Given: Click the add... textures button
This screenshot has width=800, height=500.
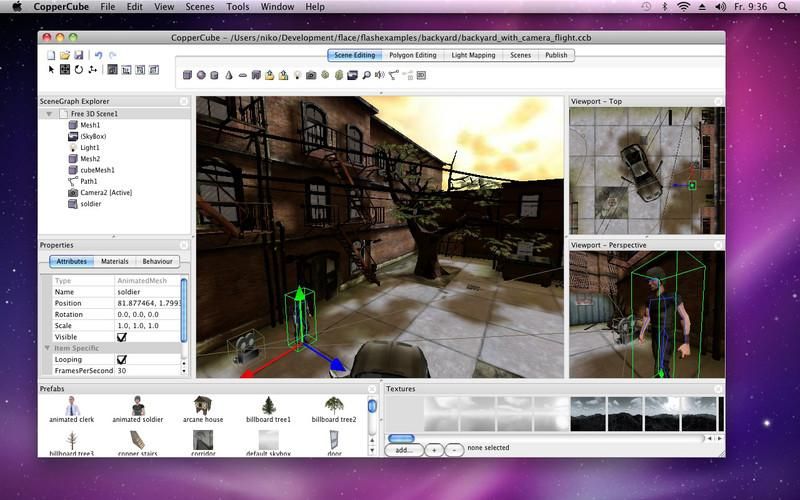Looking at the screenshot, I should click(x=403, y=449).
